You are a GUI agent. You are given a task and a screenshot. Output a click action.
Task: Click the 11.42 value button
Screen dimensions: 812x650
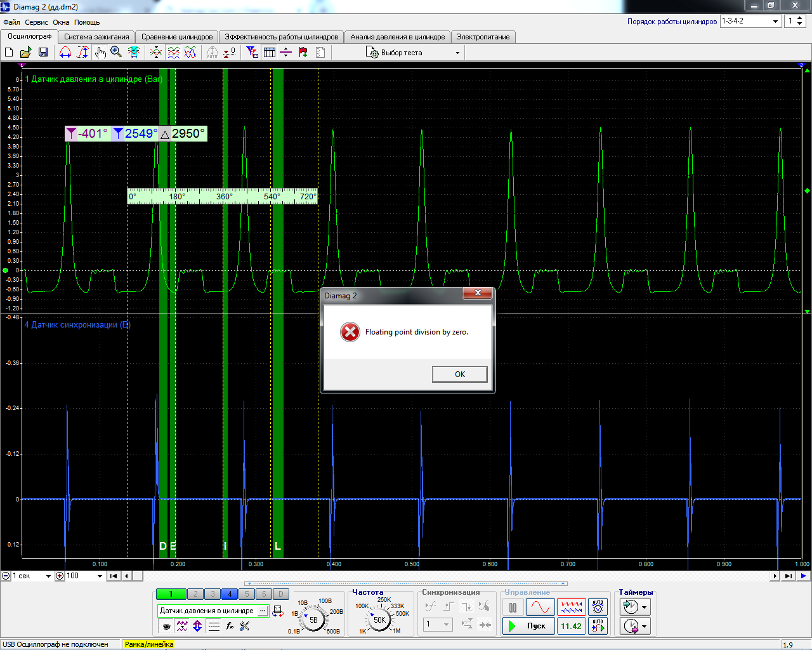click(x=571, y=626)
